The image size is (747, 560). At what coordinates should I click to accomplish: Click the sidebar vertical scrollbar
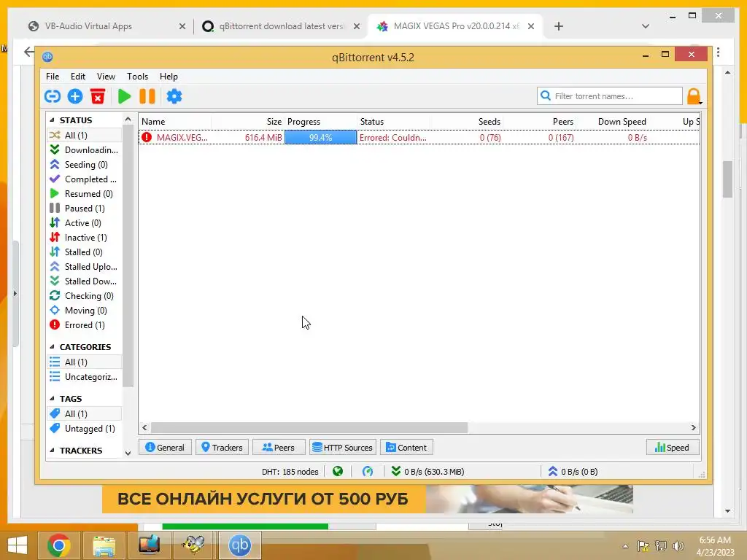click(x=128, y=254)
